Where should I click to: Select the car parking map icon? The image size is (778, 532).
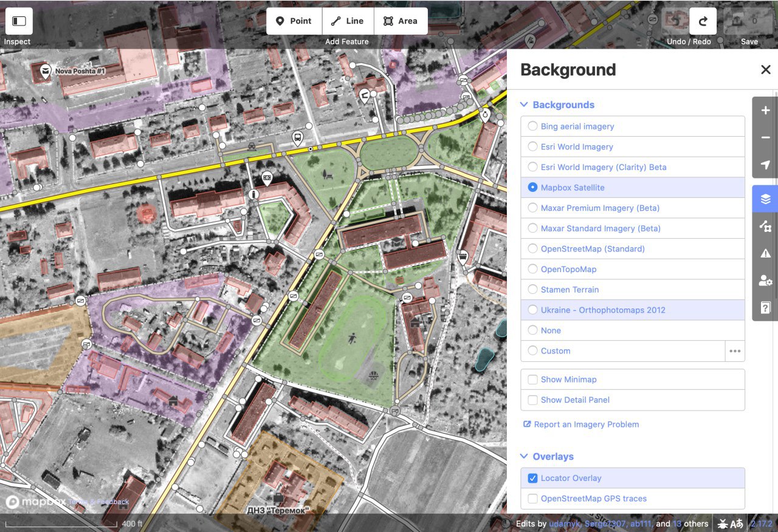click(x=252, y=146)
